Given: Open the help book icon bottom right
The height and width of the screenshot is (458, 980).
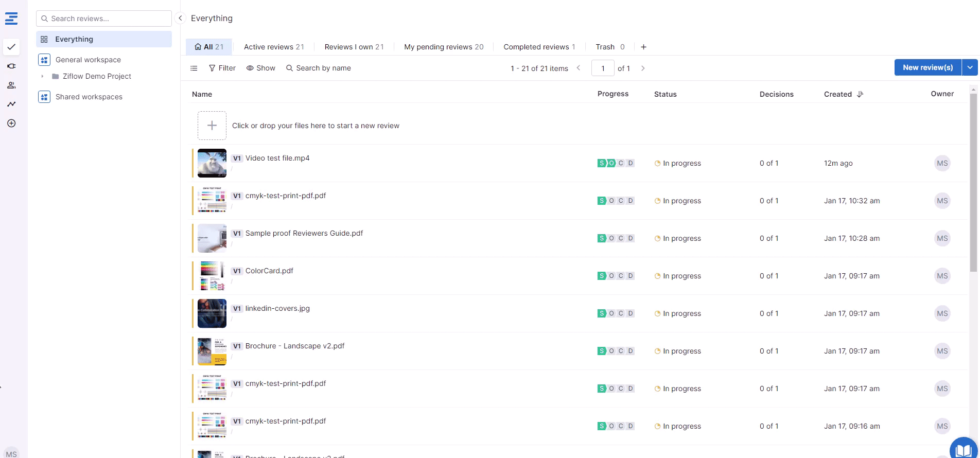Looking at the screenshot, I should click(x=963, y=449).
